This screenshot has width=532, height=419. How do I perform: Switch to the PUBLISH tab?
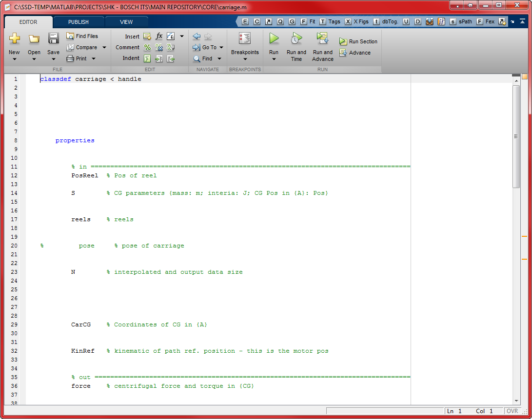[78, 22]
